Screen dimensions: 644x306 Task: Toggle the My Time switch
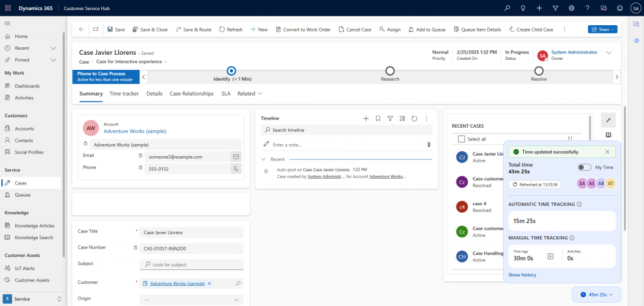(584, 167)
